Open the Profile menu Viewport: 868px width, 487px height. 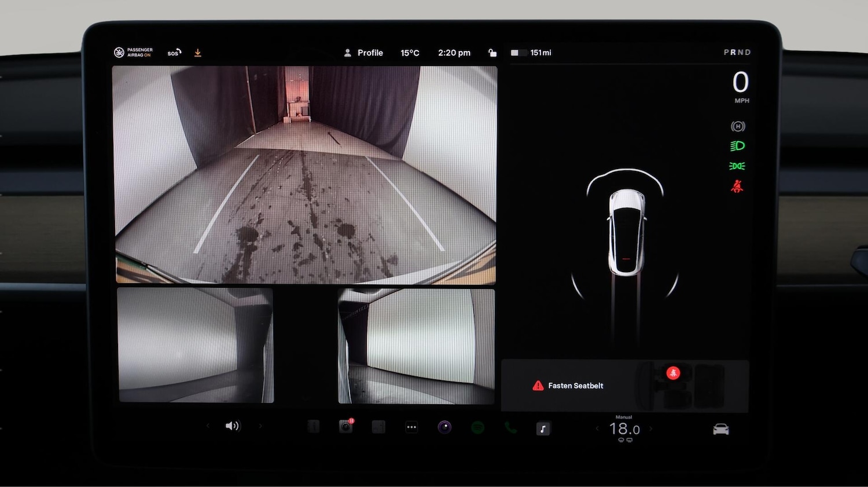[364, 53]
